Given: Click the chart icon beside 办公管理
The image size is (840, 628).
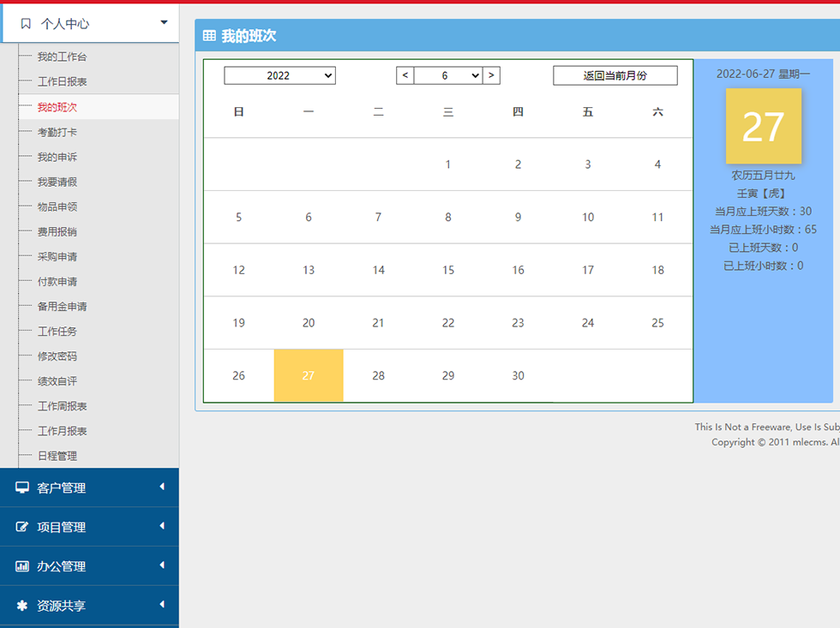Looking at the screenshot, I should pyautogui.click(x=22, y=566).
